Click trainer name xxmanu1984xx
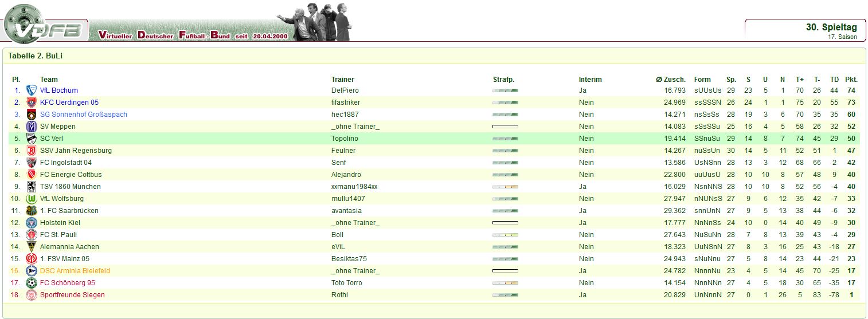 click(354, 187)
